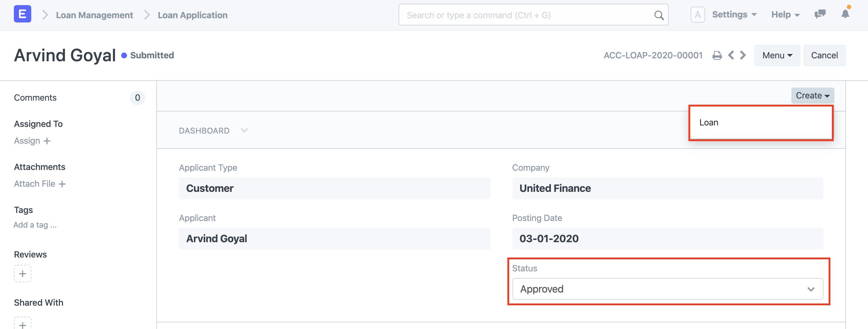Viewport: 868px width, 329px height.
Task: Open the Settings dropdown
Action: click(734, 15)
